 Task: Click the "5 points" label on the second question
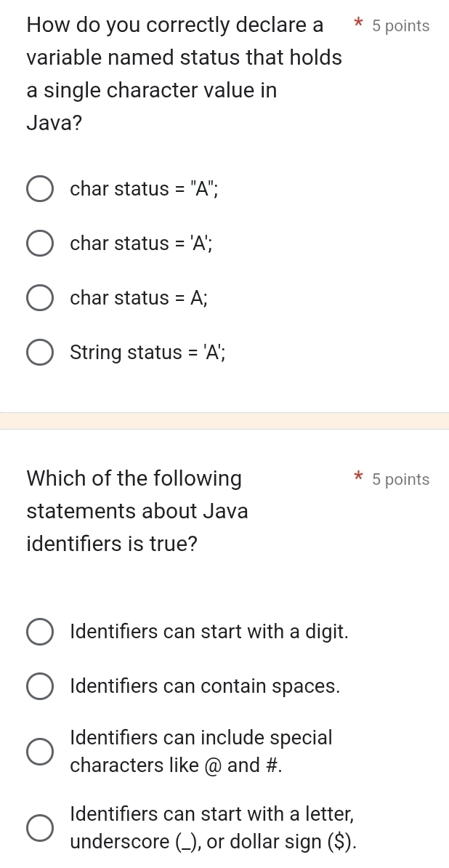[x=400, y=478]
